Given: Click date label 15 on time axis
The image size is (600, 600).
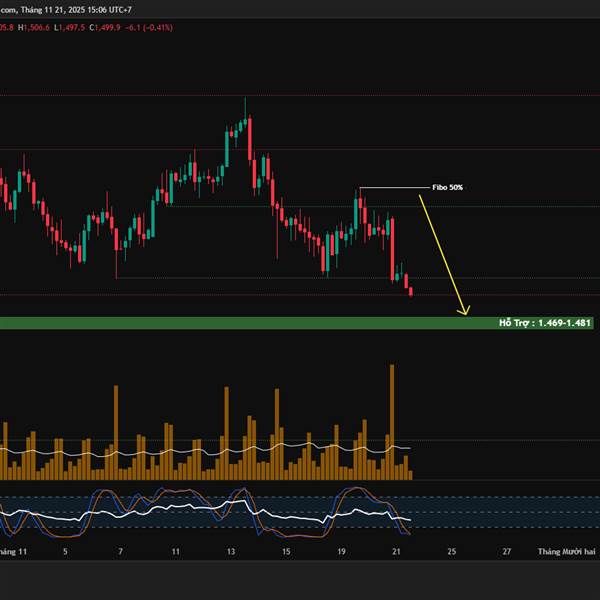Looking at the screenshot, I should pyautogui.click(x=286, y=551).
